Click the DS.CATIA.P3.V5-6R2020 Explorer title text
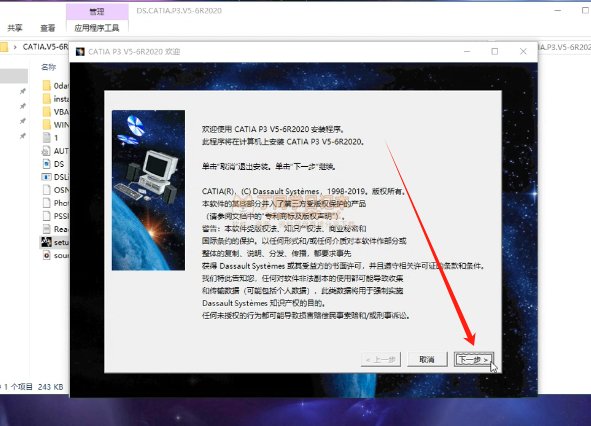 179,11
